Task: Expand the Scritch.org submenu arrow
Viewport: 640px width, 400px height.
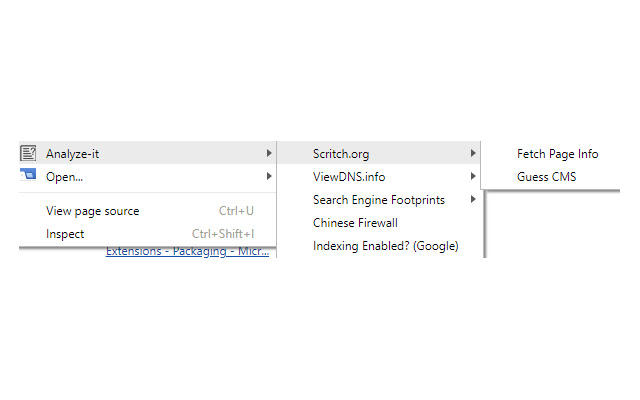Action: [x=473, y=153]
